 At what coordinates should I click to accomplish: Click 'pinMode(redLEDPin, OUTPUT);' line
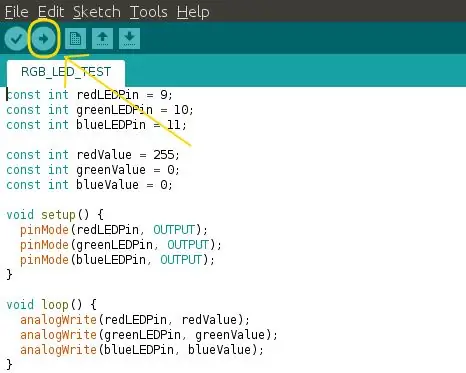click(x=114, y=230)
